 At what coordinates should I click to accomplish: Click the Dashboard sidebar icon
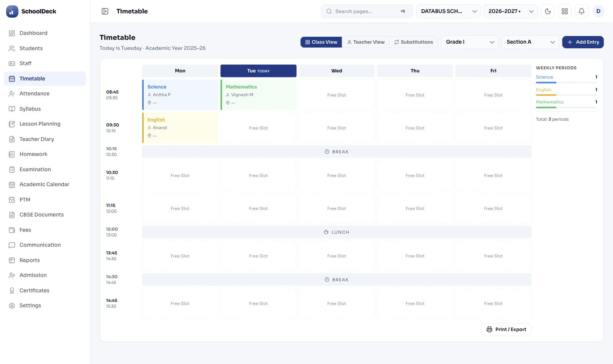(x=12, y=33)
